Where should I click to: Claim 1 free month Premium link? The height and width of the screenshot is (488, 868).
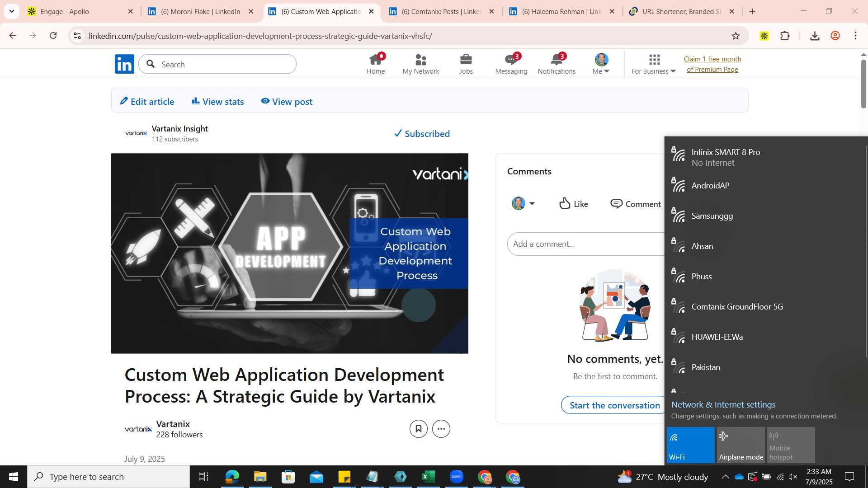point(712,64)
